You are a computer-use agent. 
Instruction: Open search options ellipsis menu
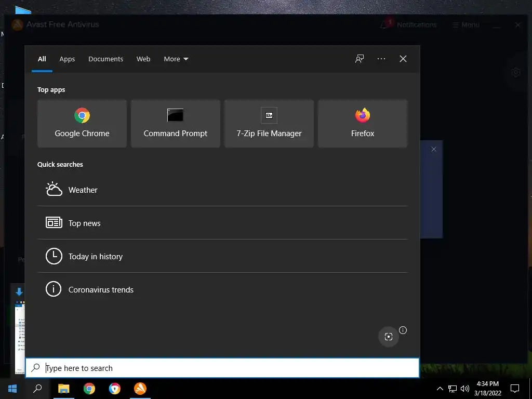pyautogui.click(x=381, y=59)
